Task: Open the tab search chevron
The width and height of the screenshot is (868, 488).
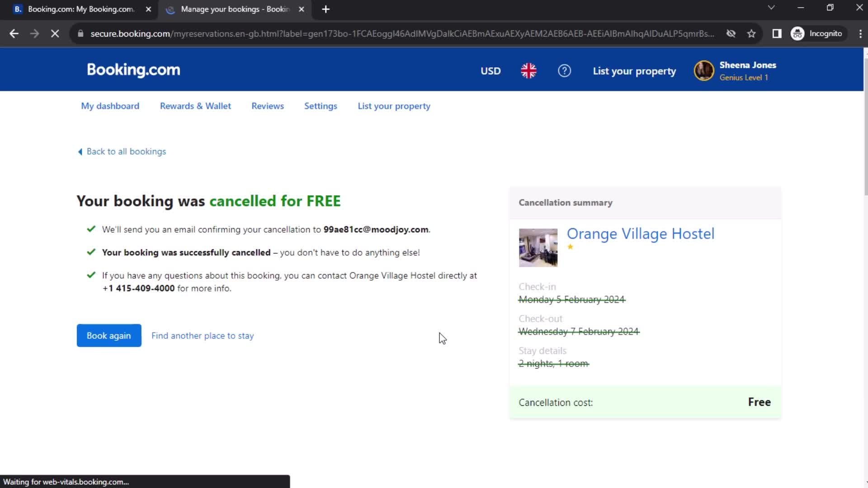Action: (771, 8)
